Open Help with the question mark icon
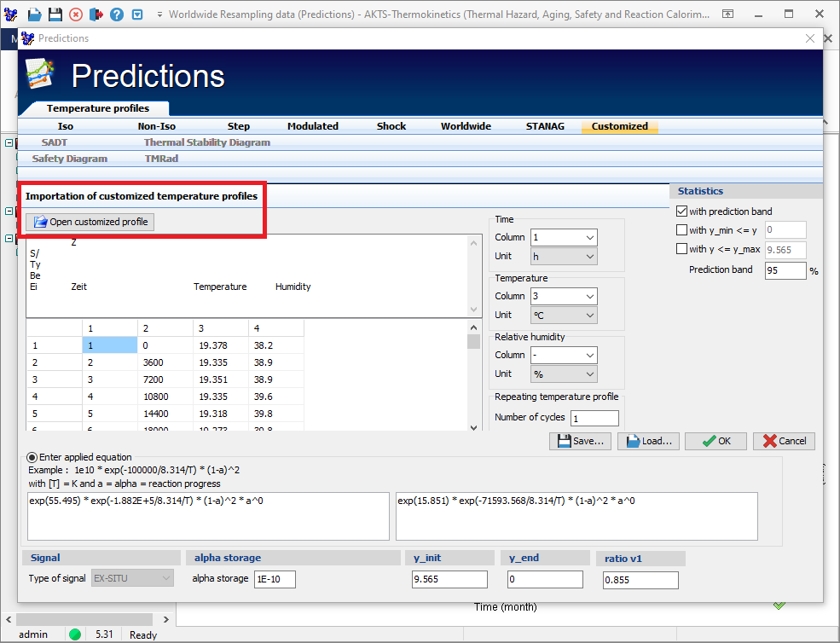Viewport: 840px width, 643px height. pyautogui.click(x=117, y=13)
